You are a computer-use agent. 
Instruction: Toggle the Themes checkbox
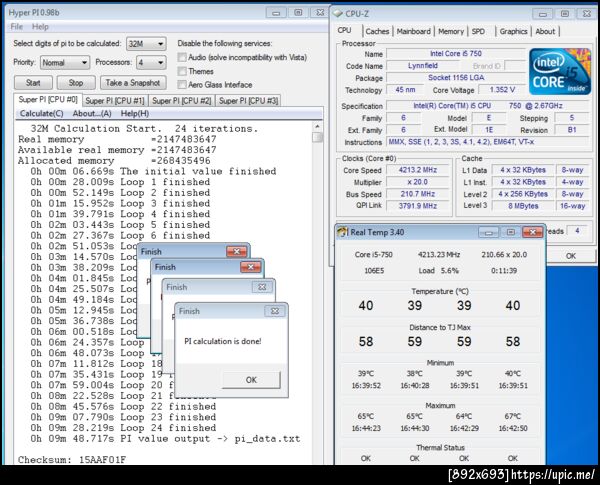182,71
